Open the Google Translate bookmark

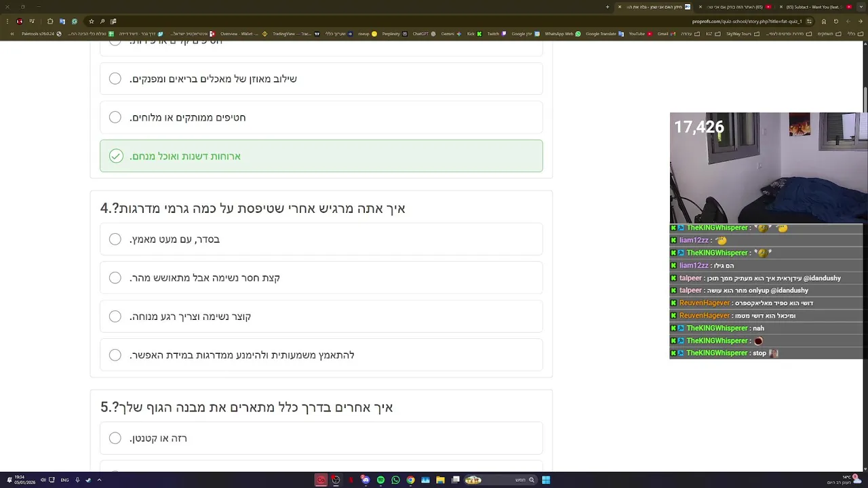pos(605,34)
